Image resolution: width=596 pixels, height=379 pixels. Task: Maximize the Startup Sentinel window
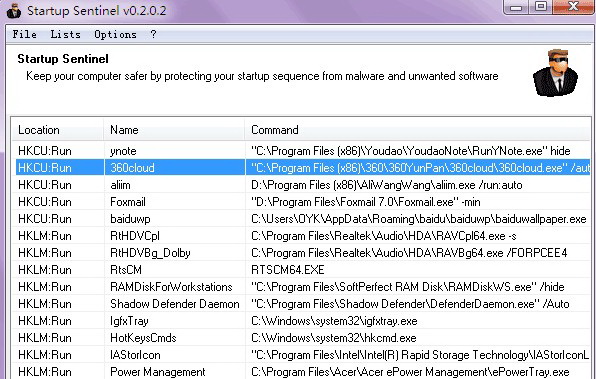(541, 7)
